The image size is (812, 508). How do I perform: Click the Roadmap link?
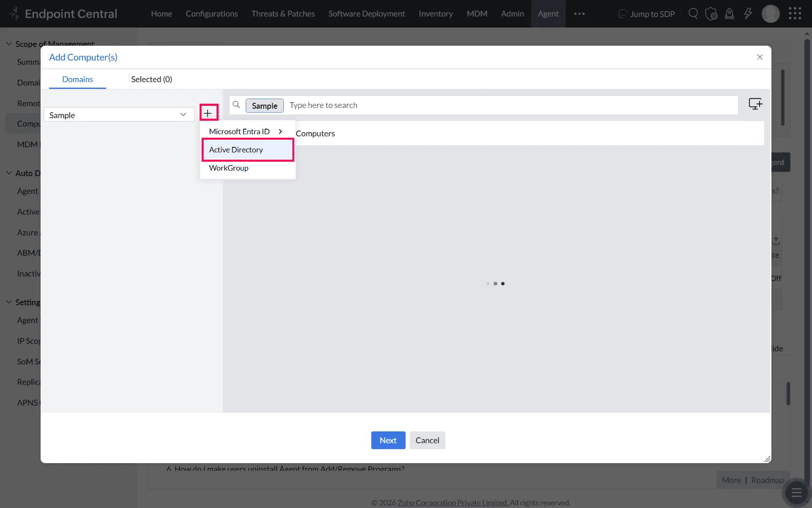click(768, 480)
